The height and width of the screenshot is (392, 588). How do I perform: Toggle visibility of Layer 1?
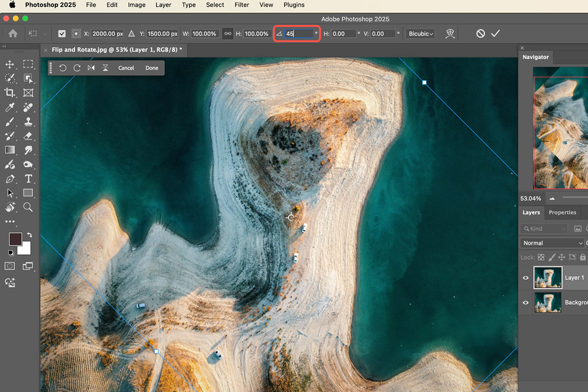click(x=525, y=277)
